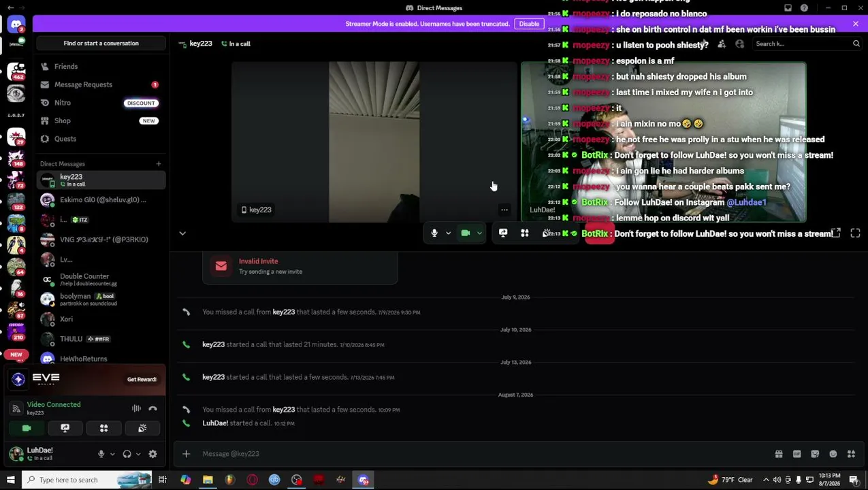This screenshot has width=868, height=490.
Task: Open THULU direct message
Action: (101, 339)
